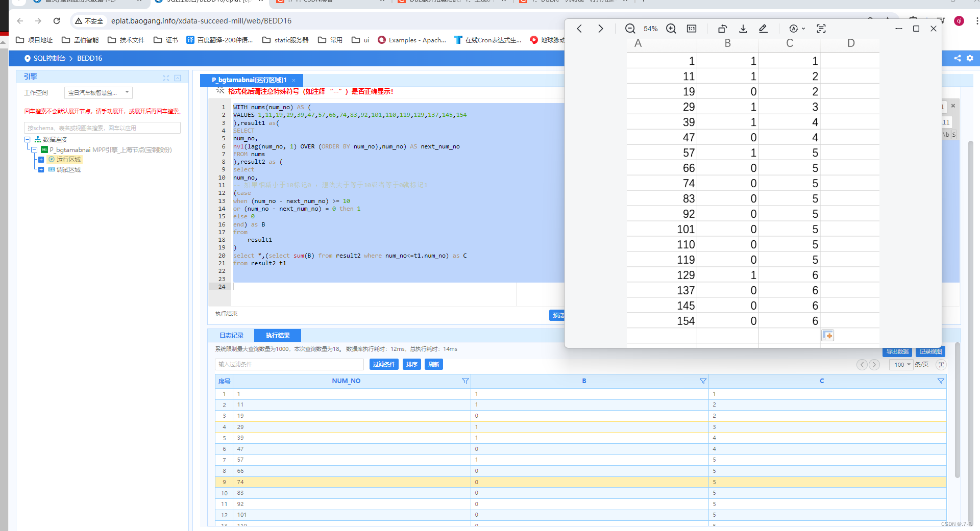This screenshot has width=980, height=531.
Task: Open the 工作空间 workspace dropdown
Action: (99, 93)
